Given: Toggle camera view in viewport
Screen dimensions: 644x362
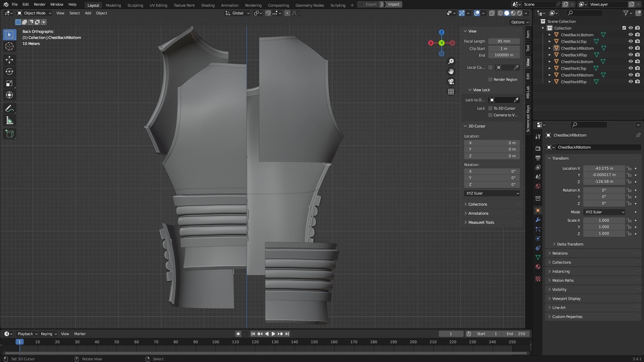Looking at the screenshot, I should coord(451,82).
